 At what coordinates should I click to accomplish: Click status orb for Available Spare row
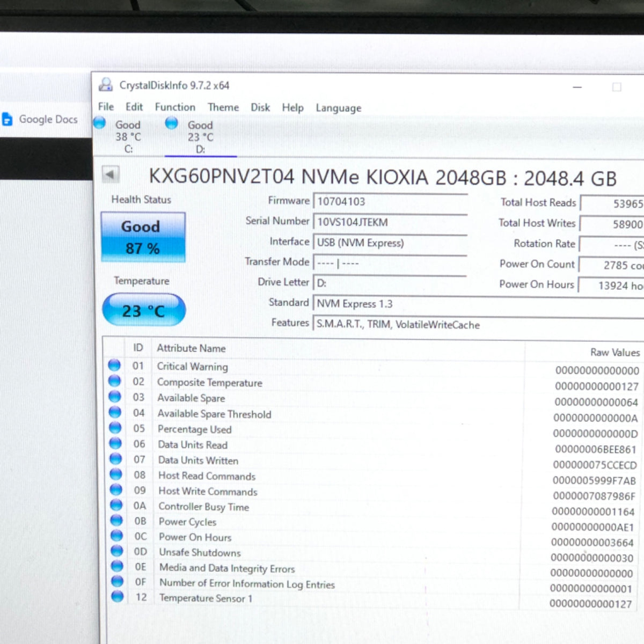click(x=115, y=396)
